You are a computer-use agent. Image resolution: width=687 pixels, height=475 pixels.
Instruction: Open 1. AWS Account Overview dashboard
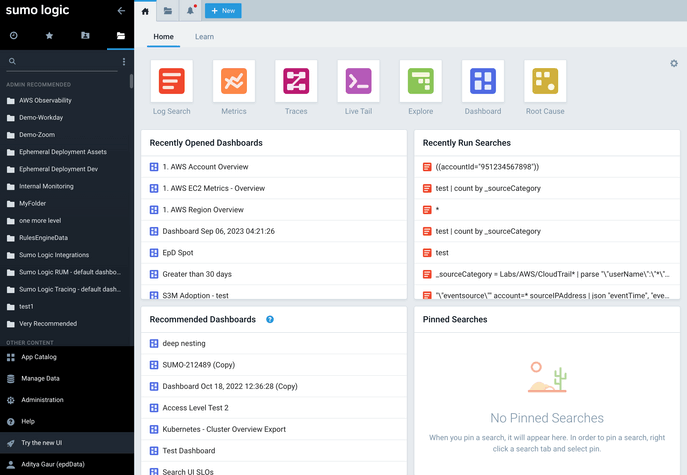click(274, 167)
